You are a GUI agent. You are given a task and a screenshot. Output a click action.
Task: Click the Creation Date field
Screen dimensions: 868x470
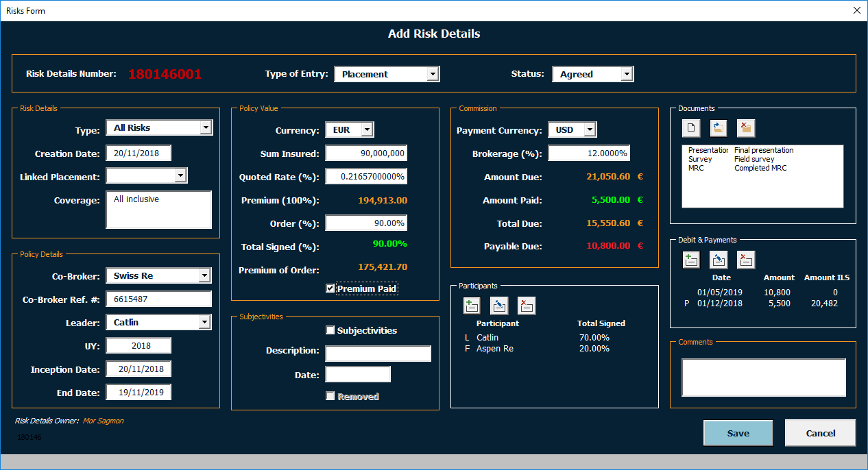(x=138, y=153)
